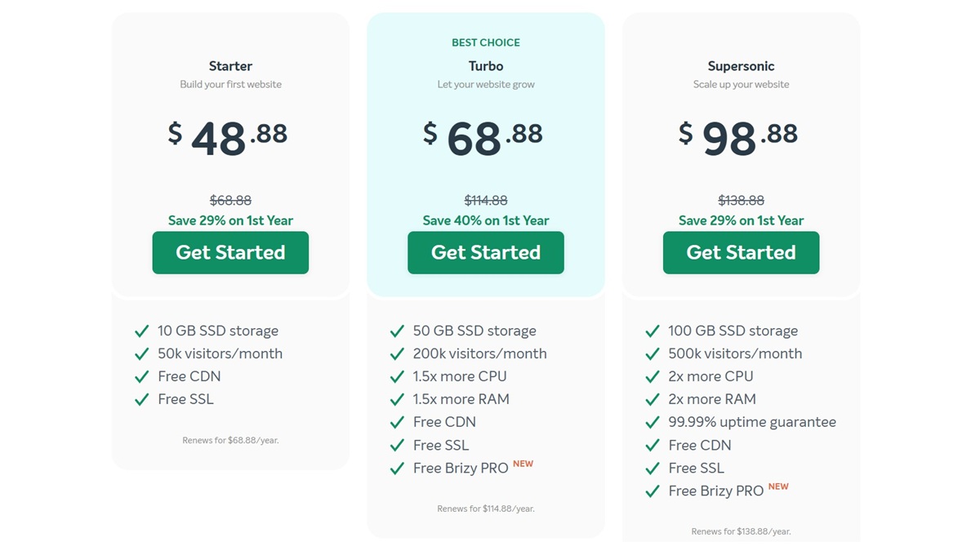Image resolution: width=980 pixels, height=551 pixels.
Task: Click the checkmark beside 2x more RAM
Action: point(653,399)
